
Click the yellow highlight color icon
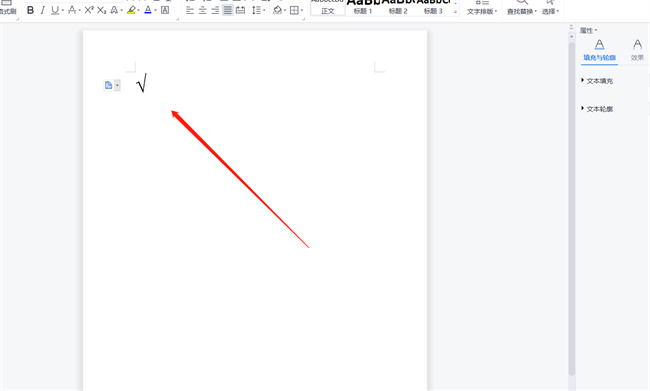131,10
